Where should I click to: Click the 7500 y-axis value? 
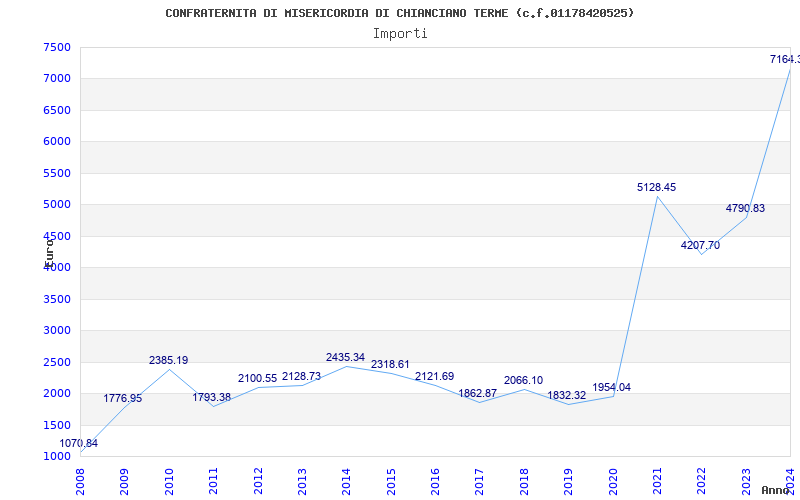pos(57,47)
